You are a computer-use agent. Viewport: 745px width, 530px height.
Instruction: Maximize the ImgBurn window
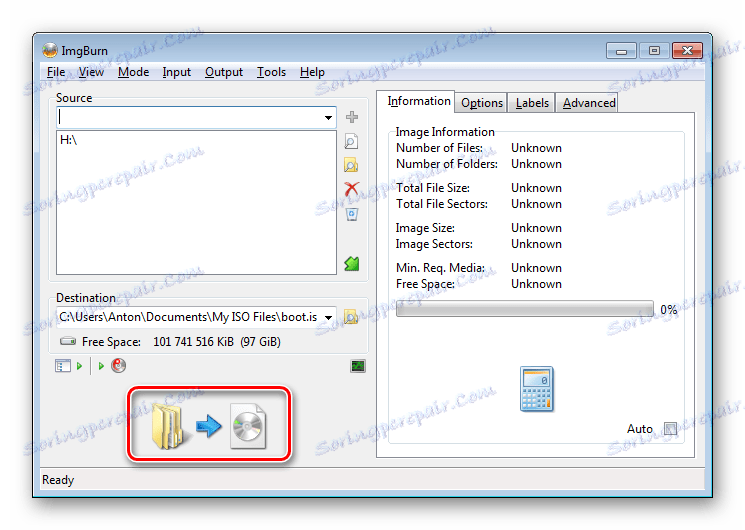click(x=654, y=50)
